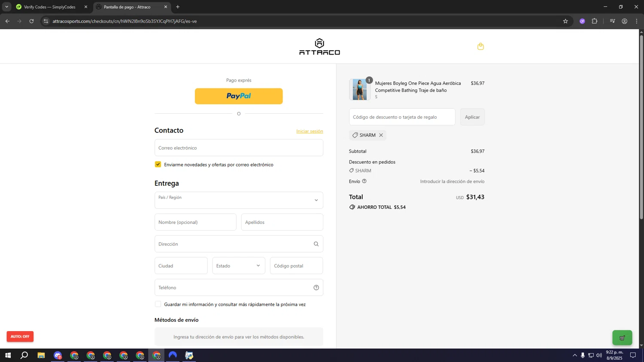Image resolution: width=644 pixels, height=362 pixels.
Task: Open the media controls icon
Action: (x=612, y=21)
